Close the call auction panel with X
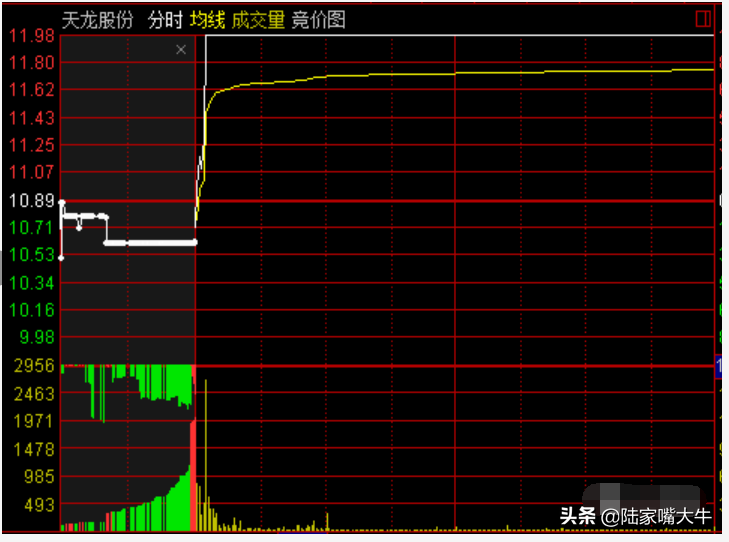 click(x=181, y=50)
